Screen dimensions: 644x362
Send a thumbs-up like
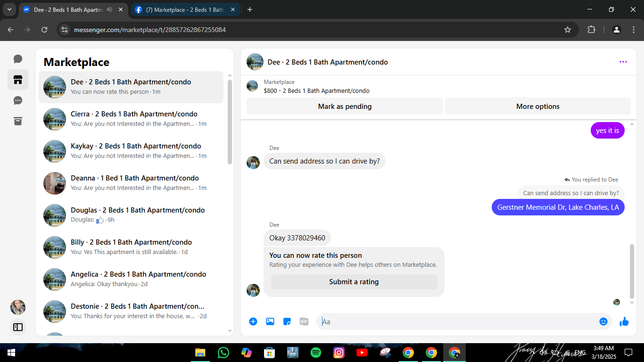coord(624,321)
